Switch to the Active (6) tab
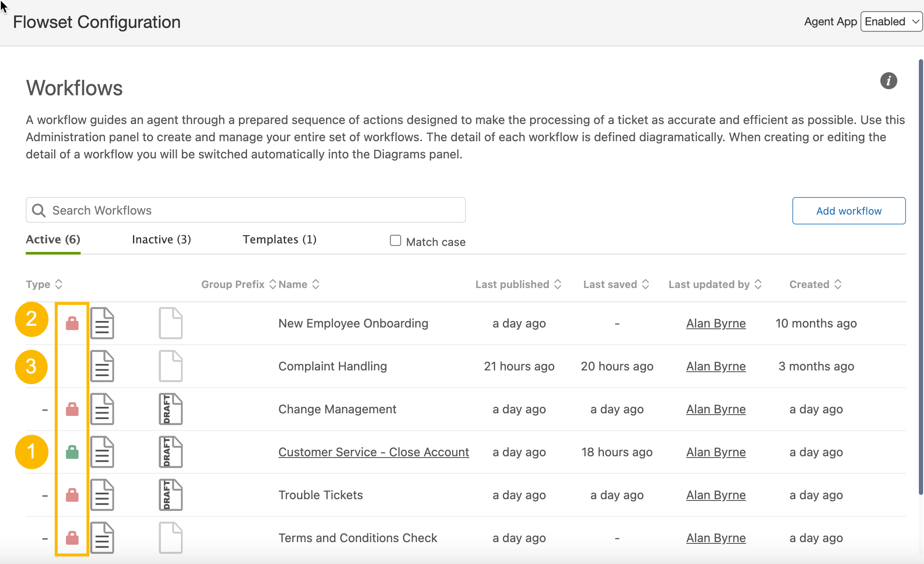 (x=53, y=240)
